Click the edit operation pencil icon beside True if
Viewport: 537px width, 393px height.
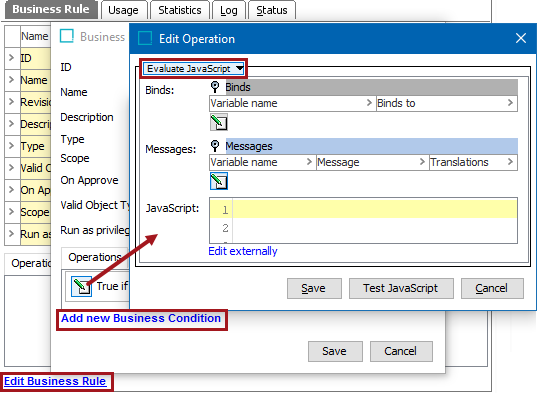(82, 286)
